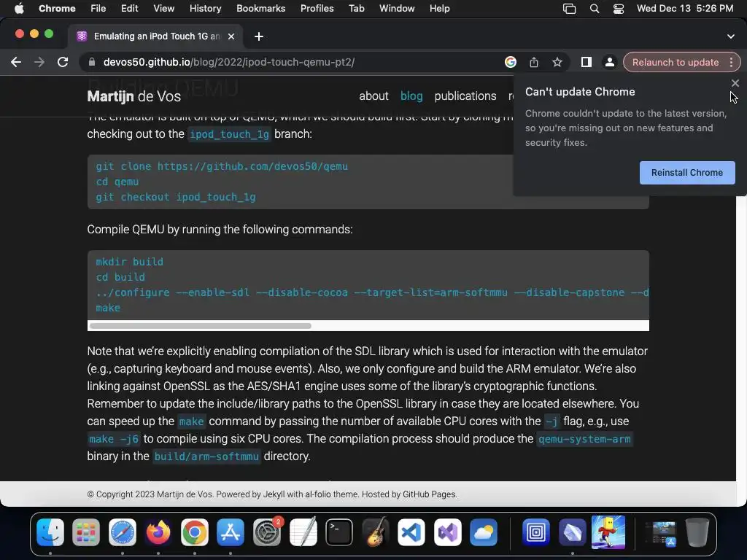Screen dimensions: 747x560
Task: Open the Trash in the Dock
Action: pyautogui.click(x=697, y=532)
